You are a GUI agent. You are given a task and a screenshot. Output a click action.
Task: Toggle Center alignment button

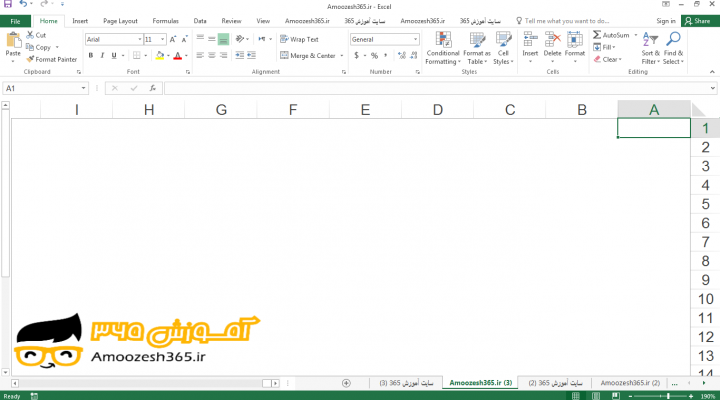212,55
